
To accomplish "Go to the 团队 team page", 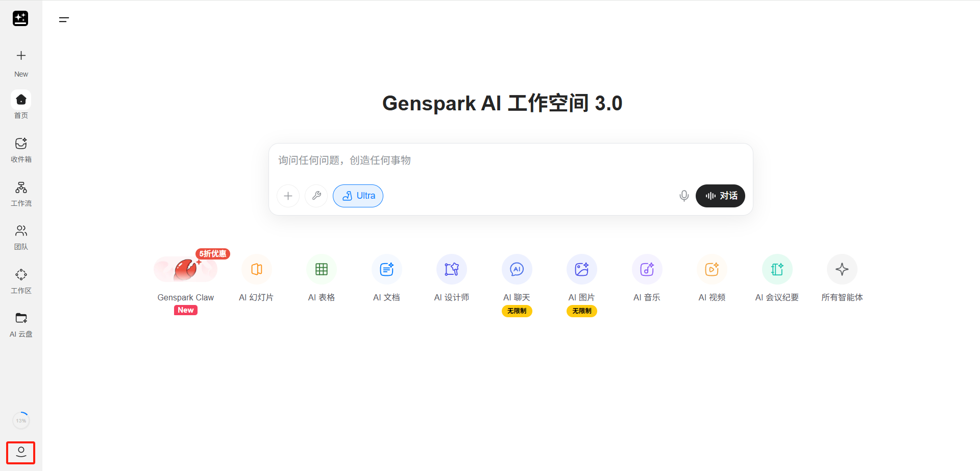I will click(x=21, y=237).
